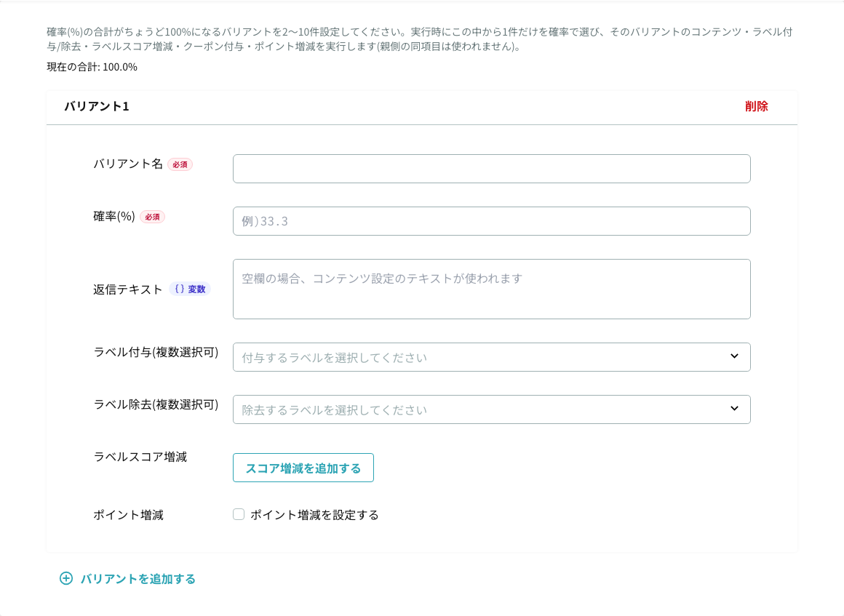This screenshot has width=844, height=616.
Task: Select the バリアント1 heading text
Action: 97,106
